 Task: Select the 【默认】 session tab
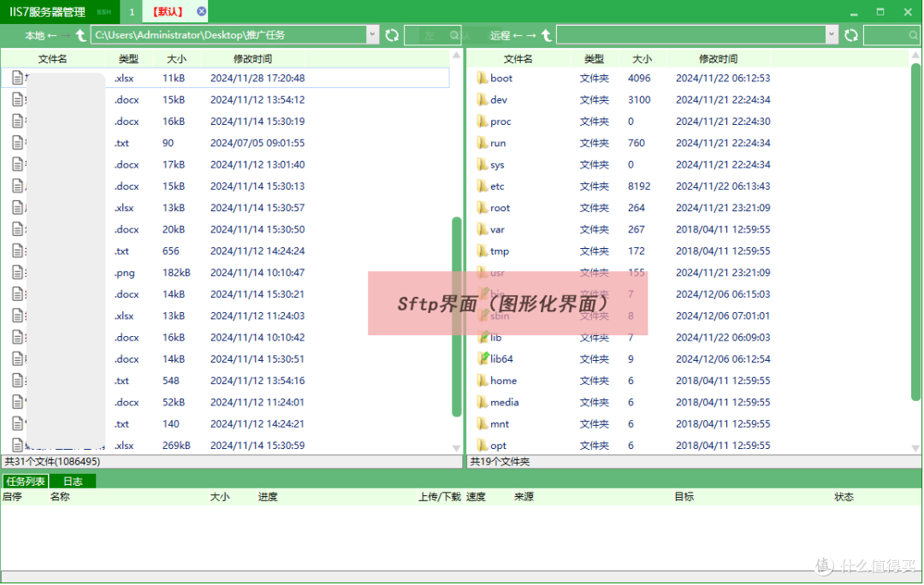point(169,11)
